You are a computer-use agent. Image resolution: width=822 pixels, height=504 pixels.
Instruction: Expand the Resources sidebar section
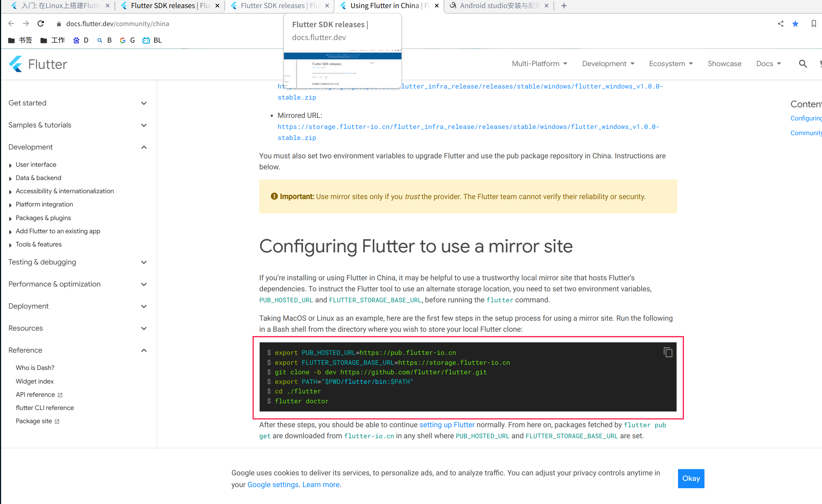tap(77, 328)
